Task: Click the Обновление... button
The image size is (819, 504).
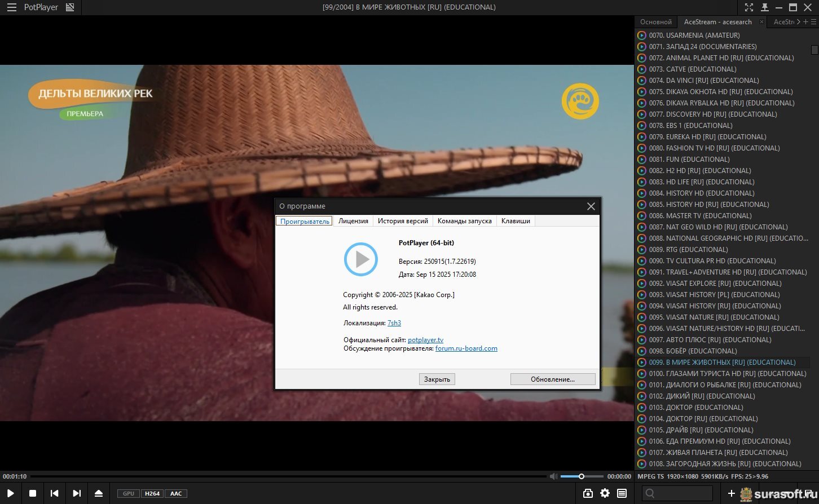Action: [552, 379]
